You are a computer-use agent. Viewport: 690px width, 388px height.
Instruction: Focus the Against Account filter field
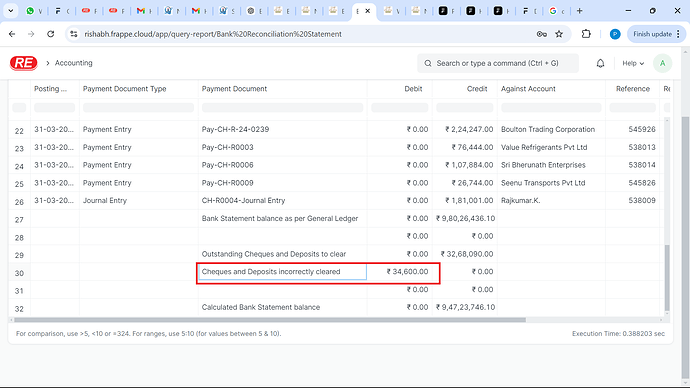click(x=551, y=107)
